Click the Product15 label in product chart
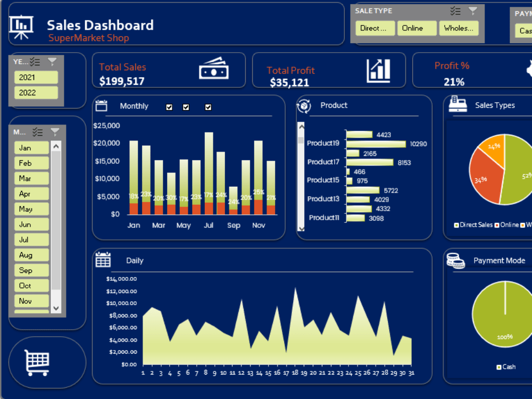532x399 pixels. click(x=323, y=180)
